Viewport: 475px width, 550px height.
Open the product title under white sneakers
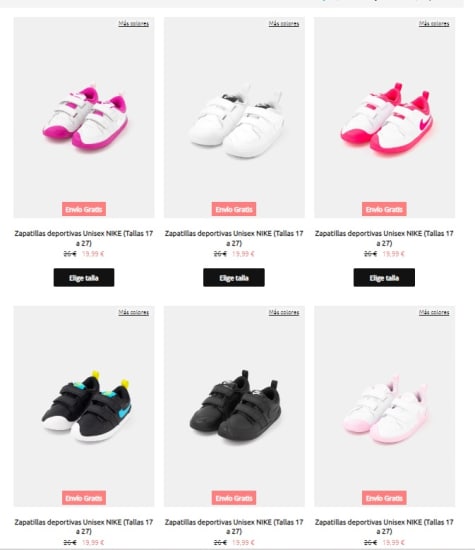tap(234, 238)
